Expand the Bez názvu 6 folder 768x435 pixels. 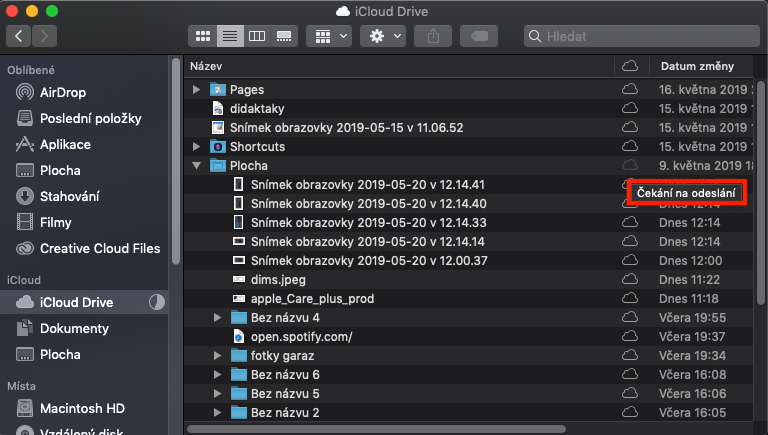tap(217, 375)
